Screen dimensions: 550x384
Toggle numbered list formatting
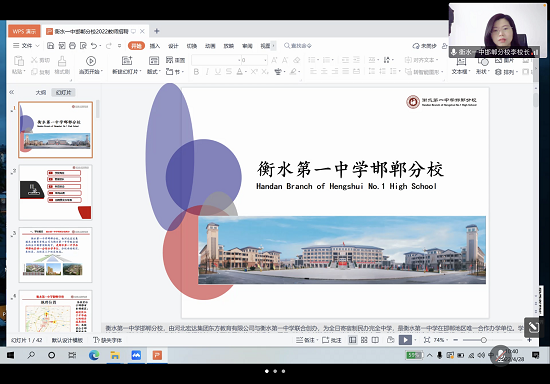click(326, 60)
